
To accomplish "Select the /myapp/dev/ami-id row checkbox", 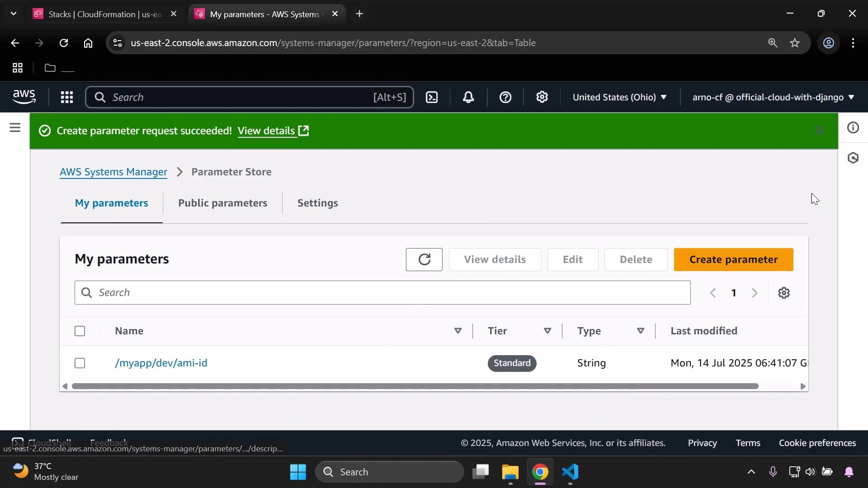I will click(80, 363).
